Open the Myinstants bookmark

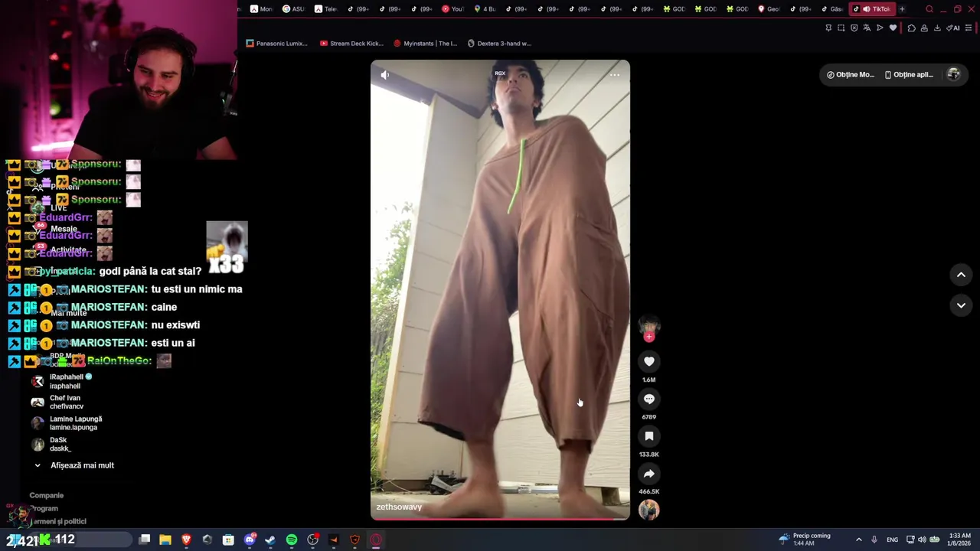tap(425, 44)
